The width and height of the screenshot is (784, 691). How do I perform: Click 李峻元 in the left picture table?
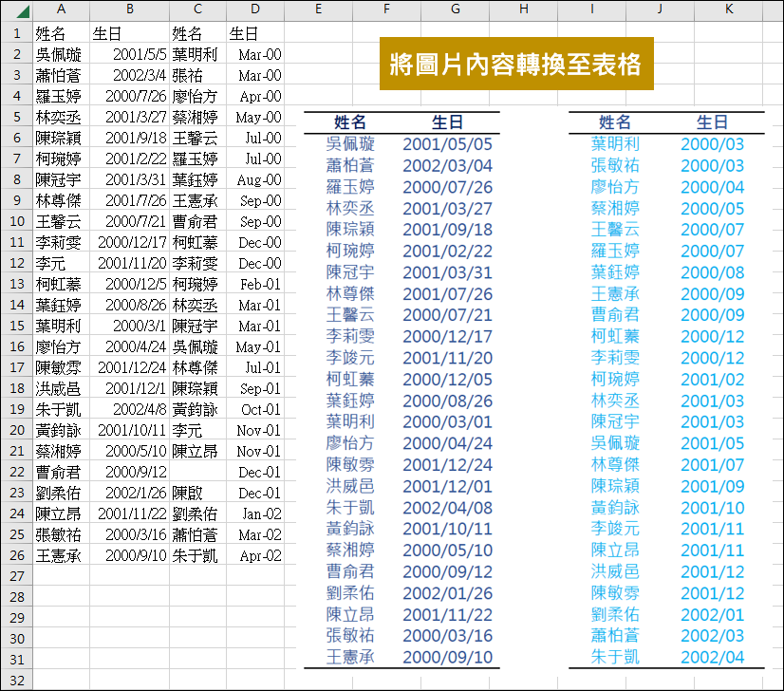(350, 358)
